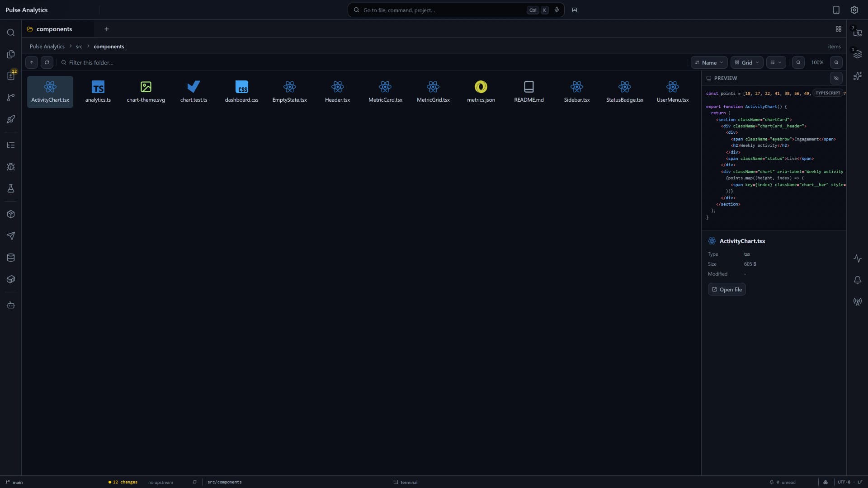Select the MetricCard.tsx file
The height and width of the screenshot is (488, 868).
pyautogui.click(x=386, y=92)
